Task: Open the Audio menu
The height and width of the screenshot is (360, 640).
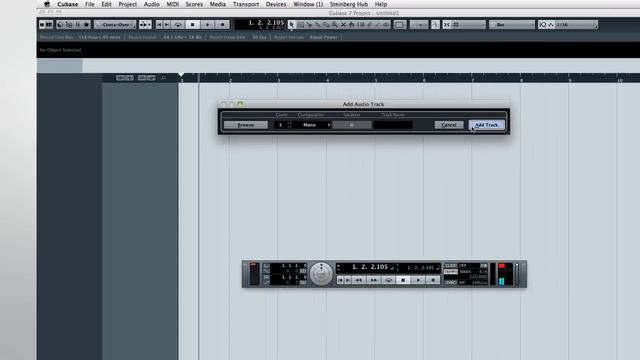Action: click(151, 4)
